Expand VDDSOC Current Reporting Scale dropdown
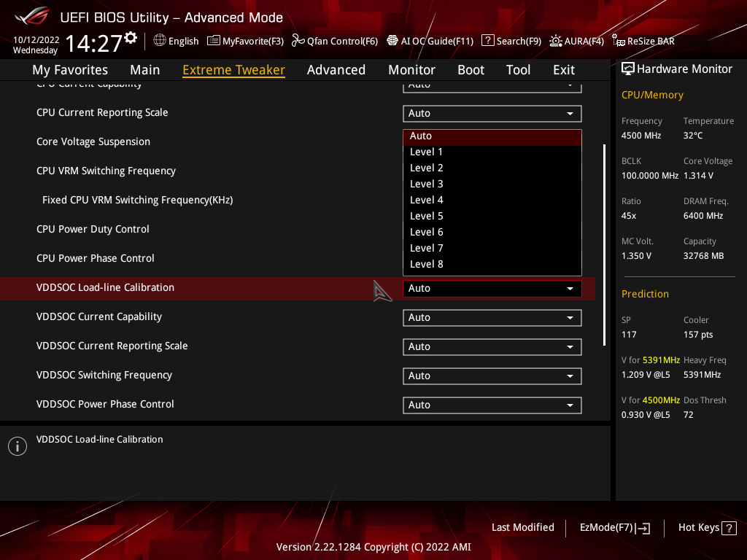747x560 pixels. (x=492, y=346)
